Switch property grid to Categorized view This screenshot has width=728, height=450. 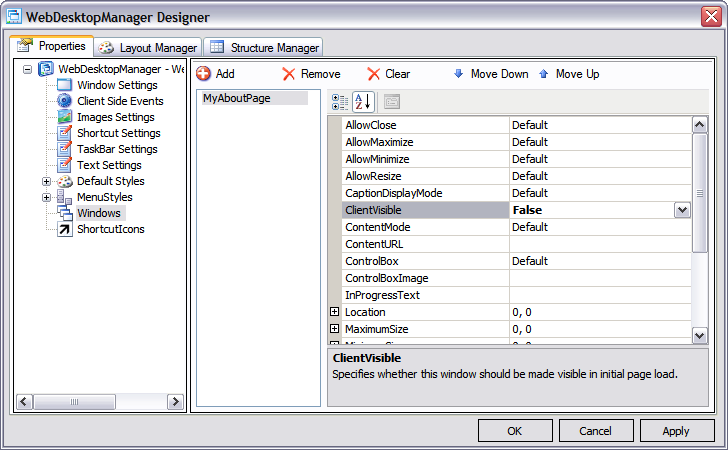point(340,101)
